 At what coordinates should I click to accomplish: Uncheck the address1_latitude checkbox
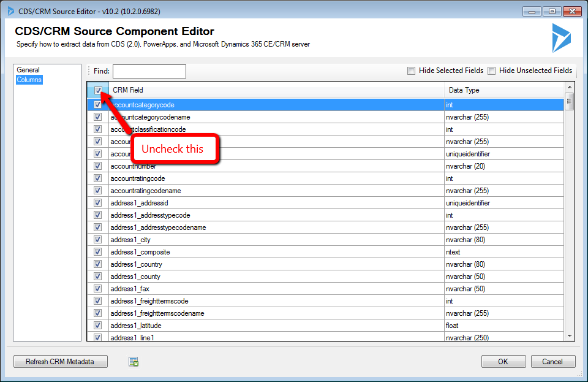tap(98, 326)
